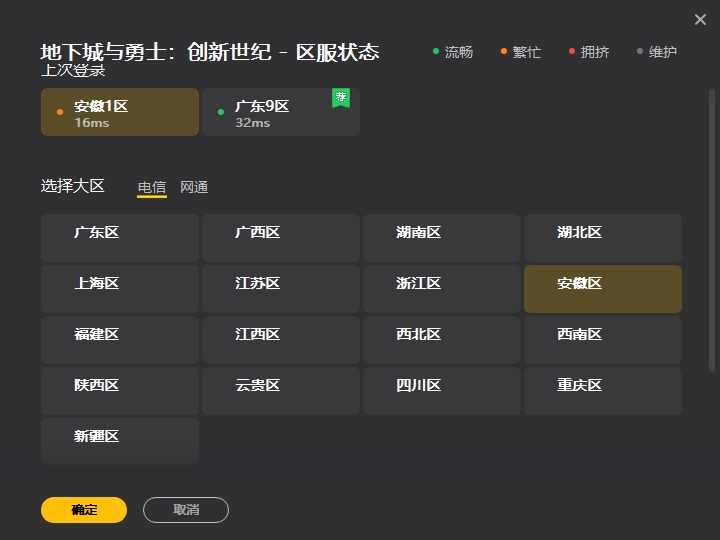This screenshot has width=720, height=540.
Task: Close the server status dialog
Action: point(700,19)
